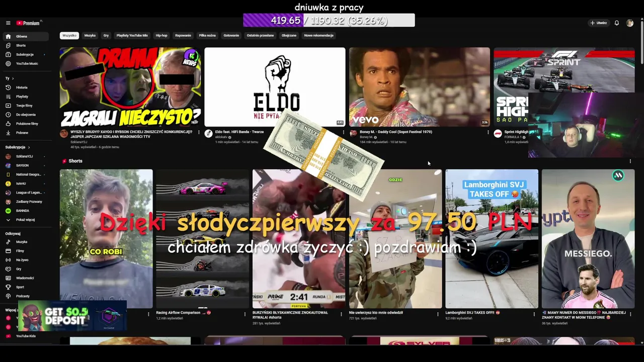Expand Pokaż więcej subscriptions
The image size is (644, 362).
pyautogui.click(x=27, y=220)
